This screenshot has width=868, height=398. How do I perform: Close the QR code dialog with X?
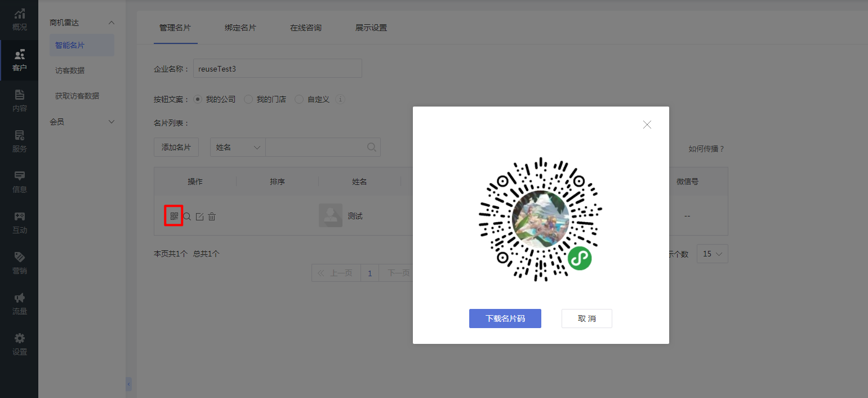tap(647, 125)
